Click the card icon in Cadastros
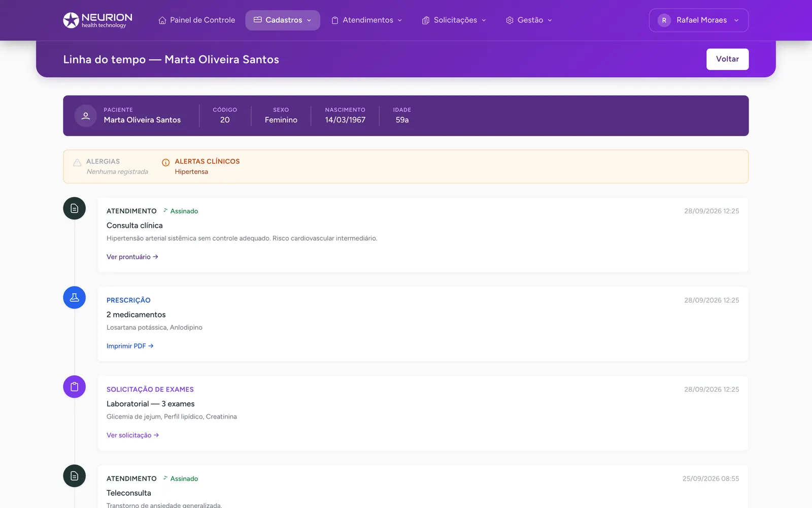This screenshot has width=812, height=508. tap(258, 20)
